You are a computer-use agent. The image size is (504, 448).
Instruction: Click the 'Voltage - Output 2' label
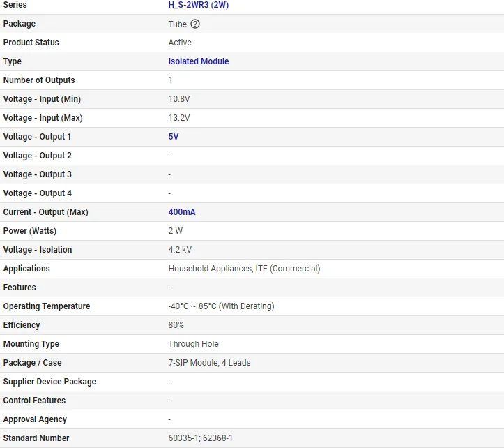[37, 156]
